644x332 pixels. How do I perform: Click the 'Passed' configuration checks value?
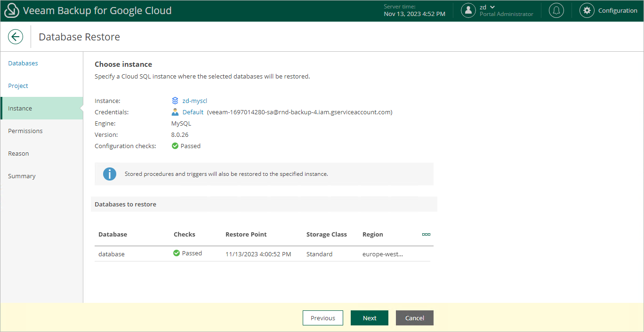tap(191, 146)
